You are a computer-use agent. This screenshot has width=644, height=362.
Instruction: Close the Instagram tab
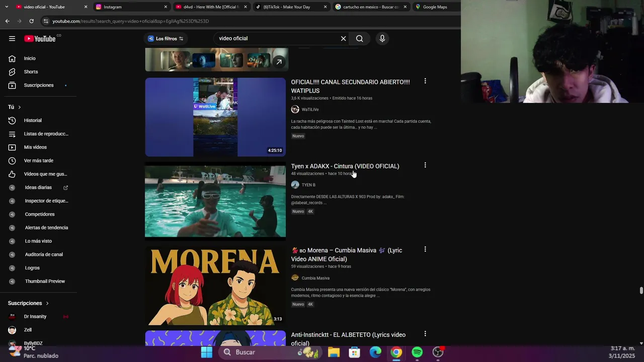166,7
